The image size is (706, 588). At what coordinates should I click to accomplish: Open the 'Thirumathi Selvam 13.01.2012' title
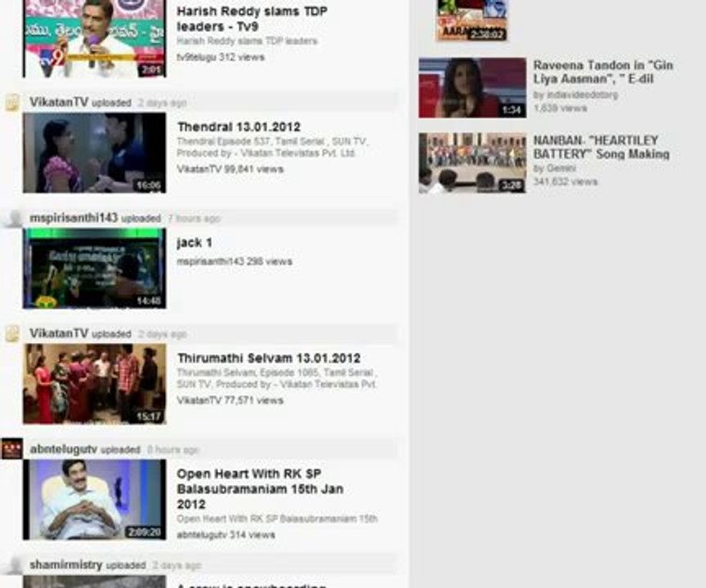pyautogui.click(x=269, y=359)
